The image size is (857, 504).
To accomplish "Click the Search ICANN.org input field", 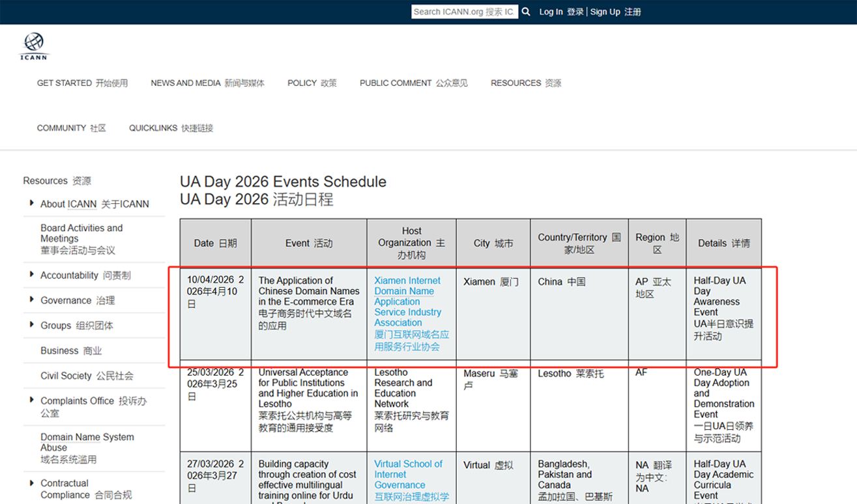I will coord(464,12).
